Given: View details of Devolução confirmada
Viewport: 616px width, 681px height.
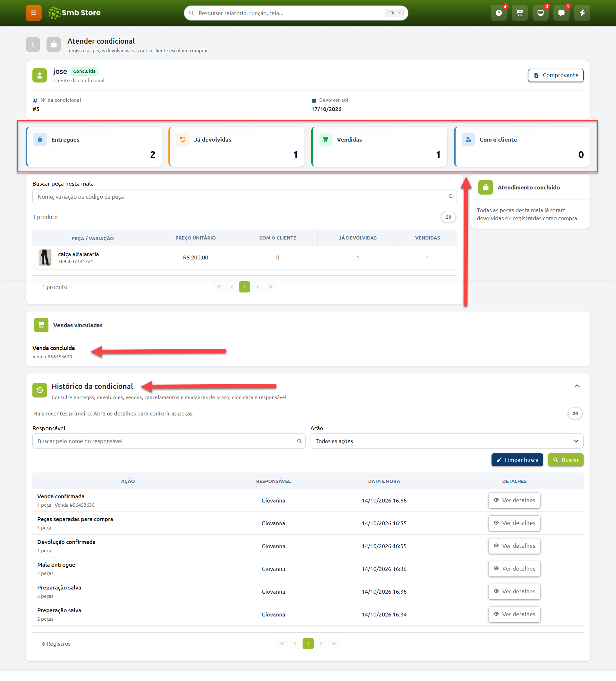Looking at the screenshot, I should point(514,546).
